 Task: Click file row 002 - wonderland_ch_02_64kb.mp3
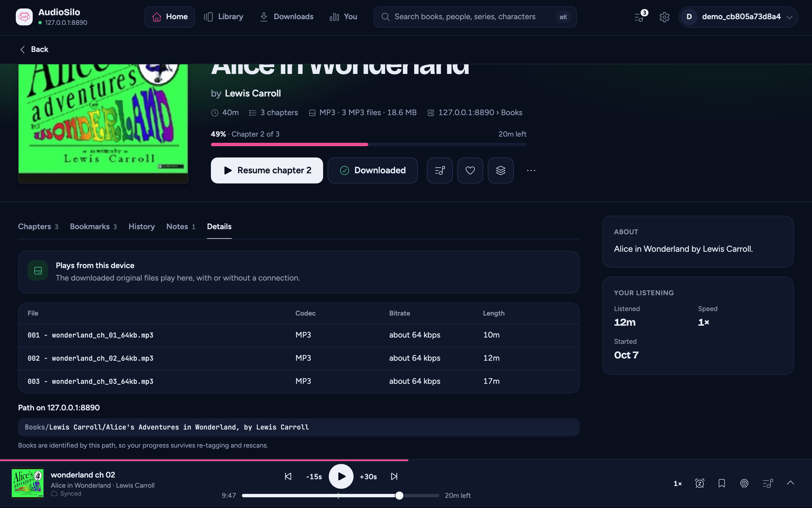coord(299,358)
